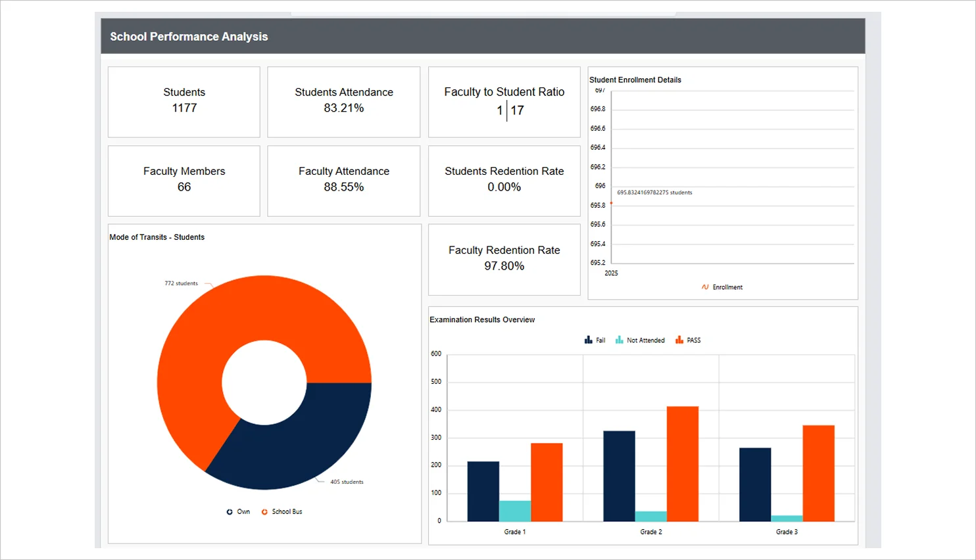
Task: Pick the Grade 3 Not Attended bar
Action: (787, 519)
